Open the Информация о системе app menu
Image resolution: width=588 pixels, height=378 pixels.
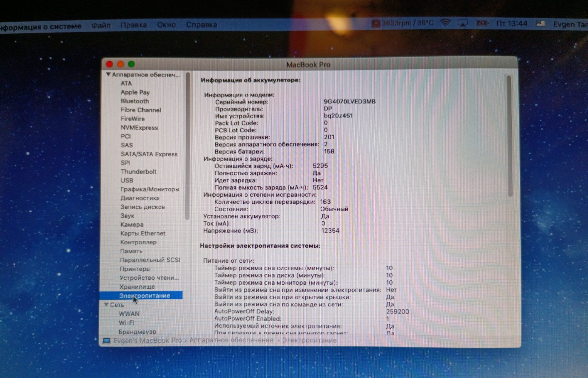[x=41, y=27]
